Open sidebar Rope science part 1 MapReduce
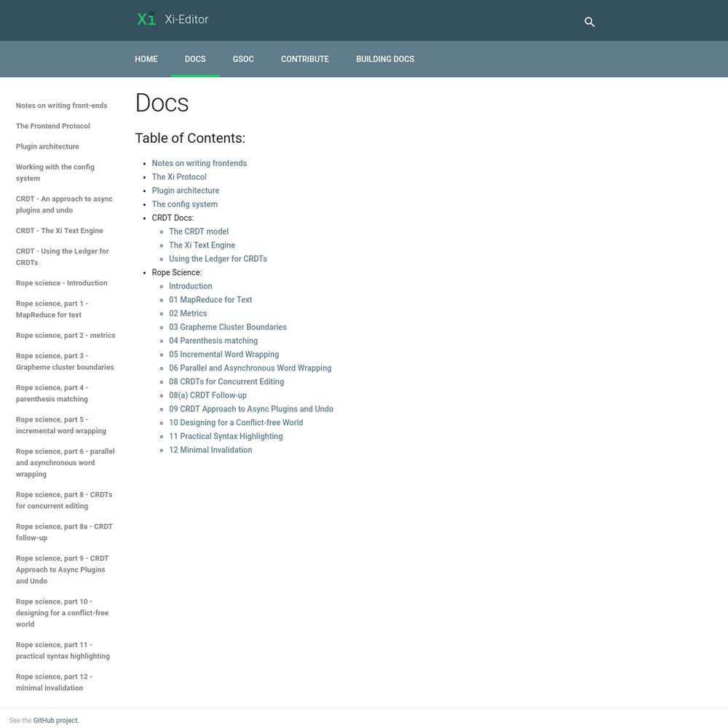The height and width of the screenshot is (728, 728). click(x=52, y=309)
